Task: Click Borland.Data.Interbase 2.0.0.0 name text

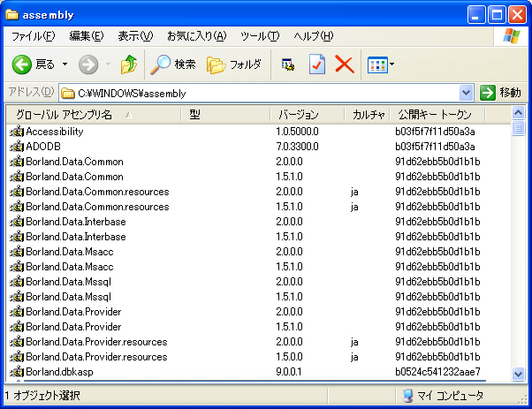Action: click(x=76, y=222)
